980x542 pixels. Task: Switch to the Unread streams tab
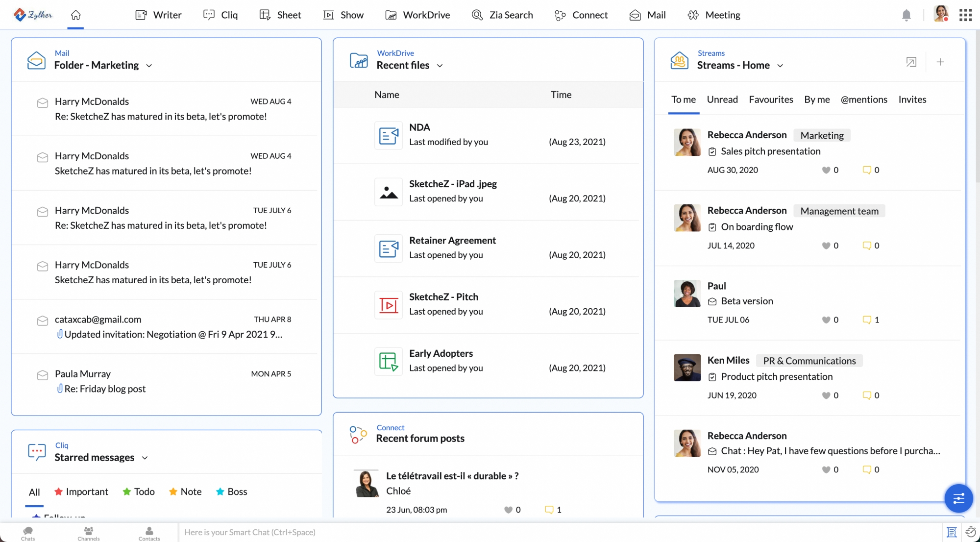(x=722, y=99)
